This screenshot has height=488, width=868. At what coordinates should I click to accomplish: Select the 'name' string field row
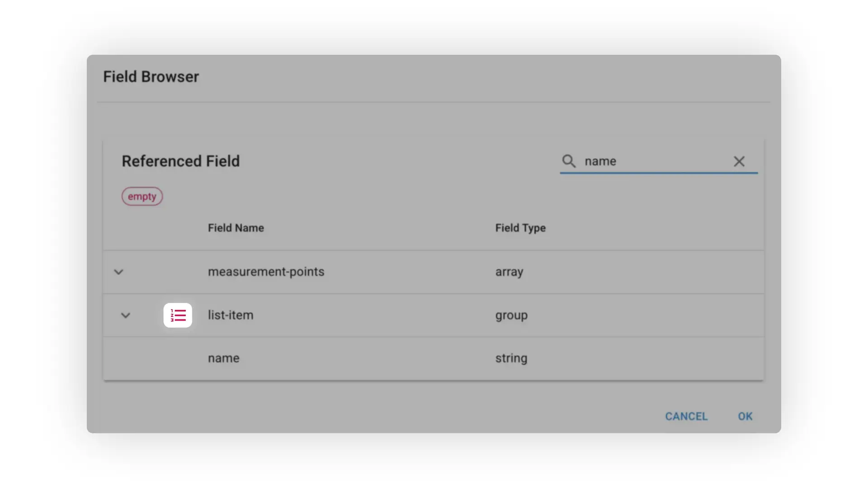pos(224,358)
